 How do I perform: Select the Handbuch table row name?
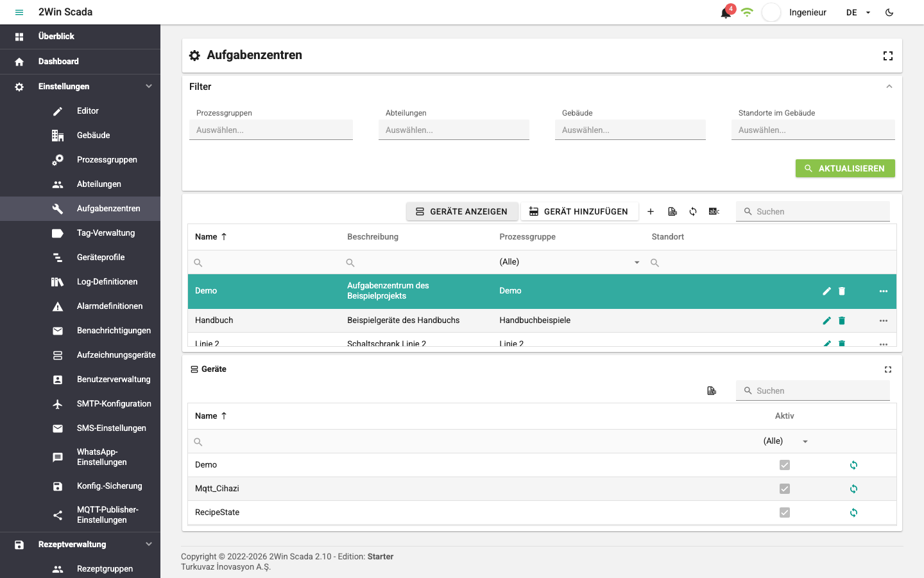214,320
